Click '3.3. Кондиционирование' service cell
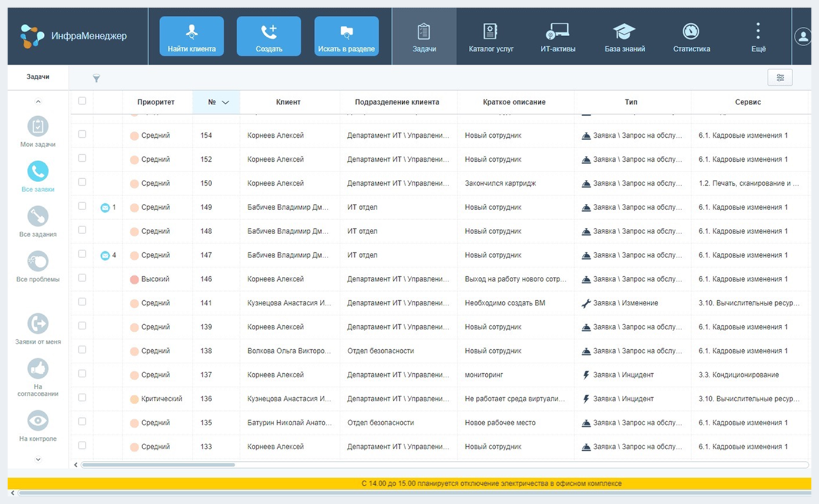 click(749, 375)
